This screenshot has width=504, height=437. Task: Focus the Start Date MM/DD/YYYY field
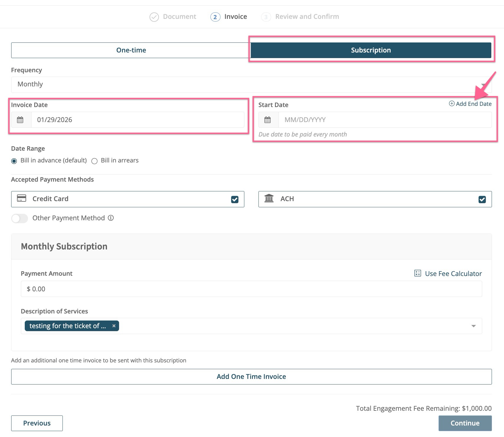click(385, 120)
